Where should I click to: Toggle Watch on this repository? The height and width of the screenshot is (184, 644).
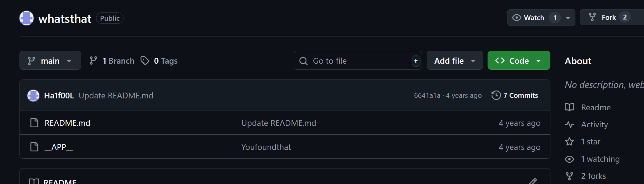(529, 18)
